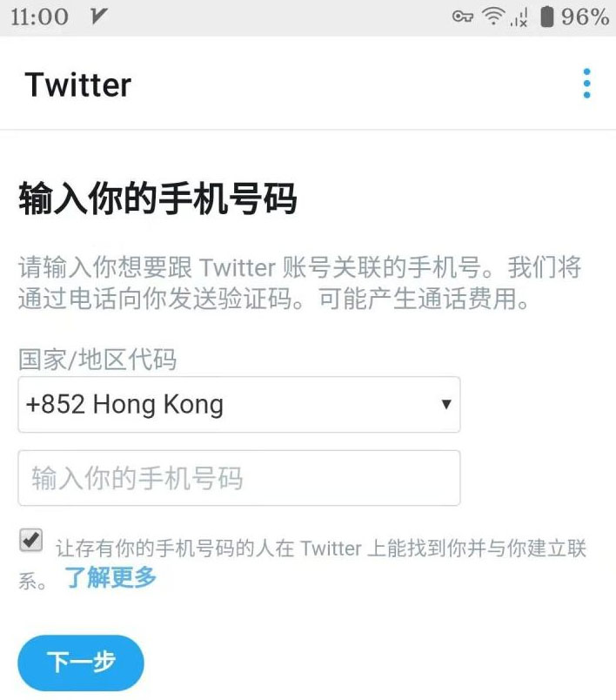The height and width of the screenshot is (700, 616).
Task: Click the 输入你的手机号码 page heading
Action: point(157,199)
